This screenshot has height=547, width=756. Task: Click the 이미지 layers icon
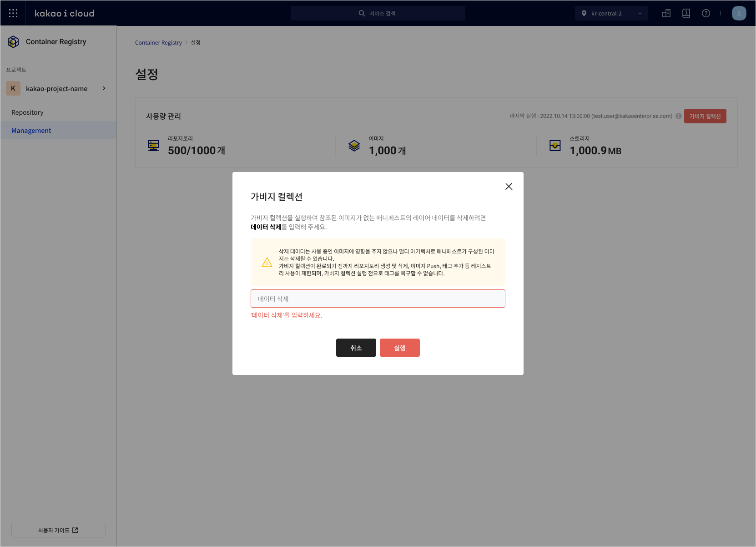(x=354, y=146)
